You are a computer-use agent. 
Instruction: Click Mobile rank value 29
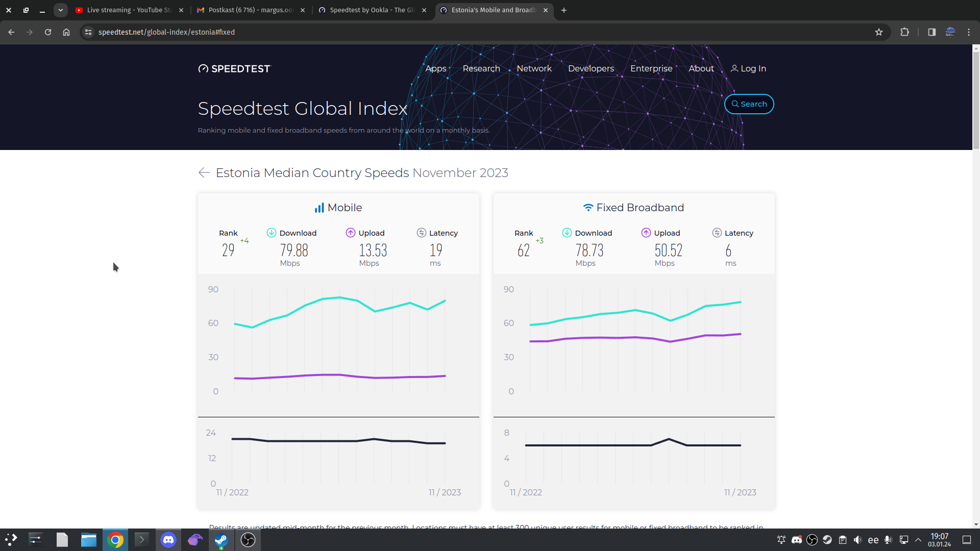point(228,250)
